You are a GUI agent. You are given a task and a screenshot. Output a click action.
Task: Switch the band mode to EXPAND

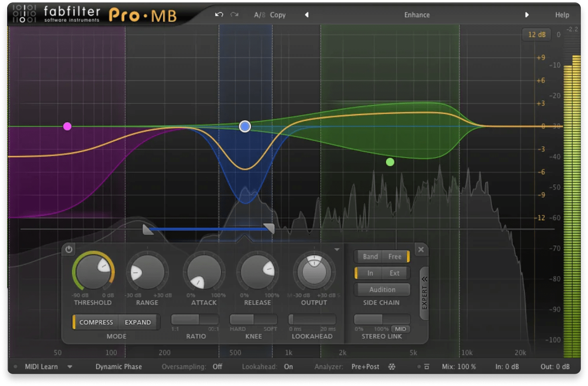point(138,322)
